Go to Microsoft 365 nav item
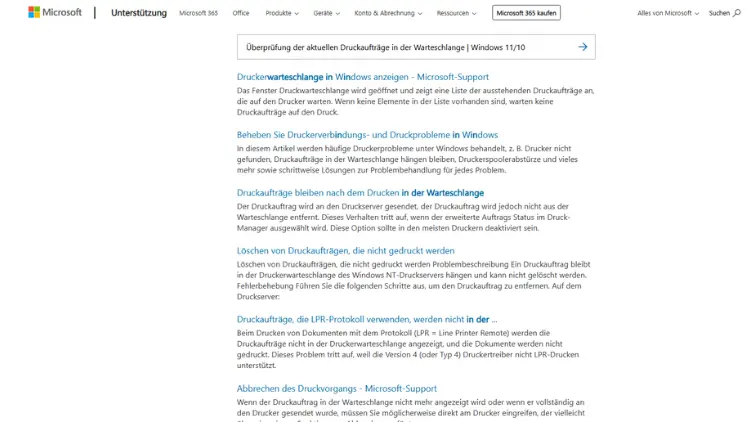The image size is (750, 422). coord(199,13)
